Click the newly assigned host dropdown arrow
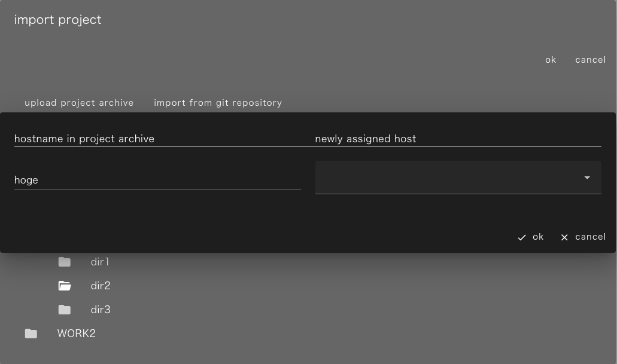The width and height of the screenshot is (617, 364). 586,178
